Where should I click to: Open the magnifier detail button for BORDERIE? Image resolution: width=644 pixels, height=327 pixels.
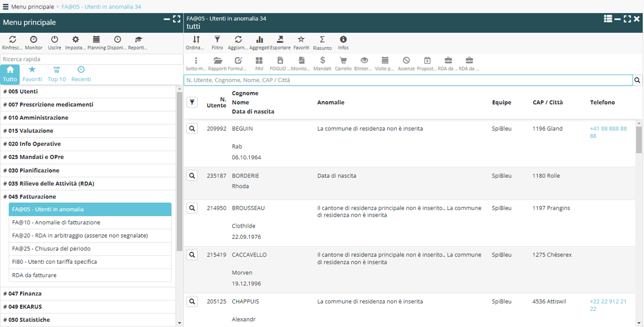click(x=193, y=176)
